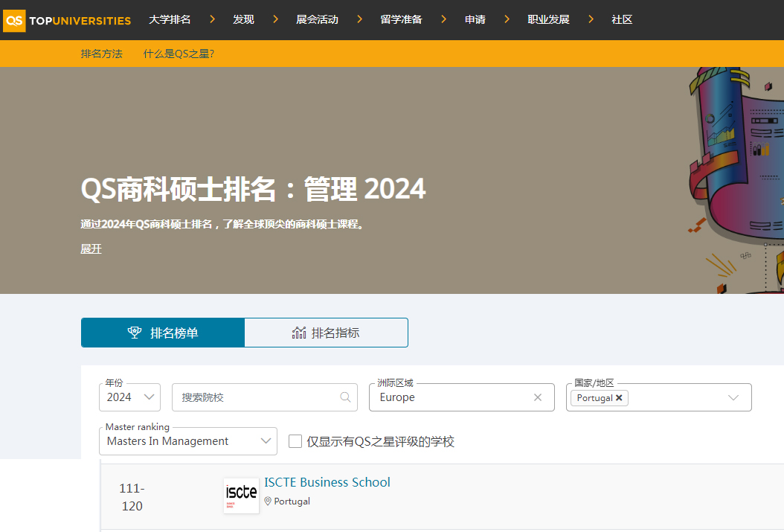
Task: Open the 发现 menu
Action: [243, 19]
